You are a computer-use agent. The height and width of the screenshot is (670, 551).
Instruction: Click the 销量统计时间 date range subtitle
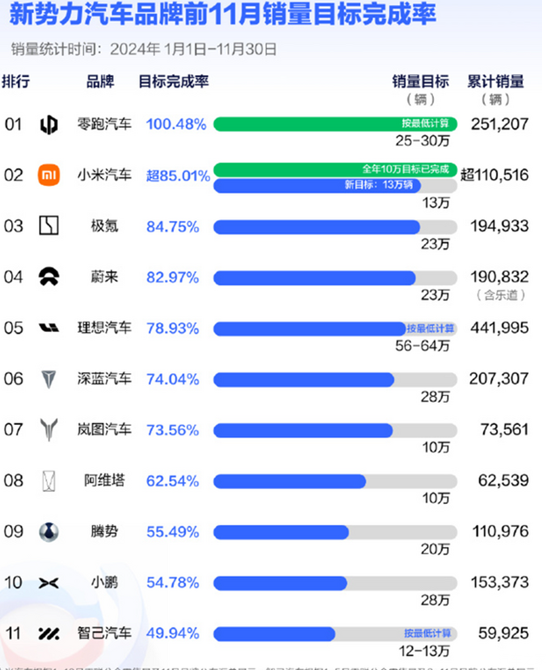tap(144, 50)
